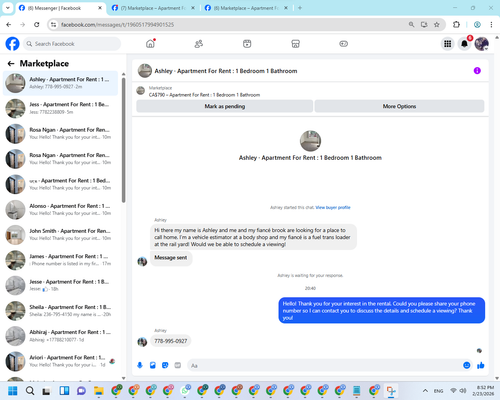Send a thumbs-up like
500x400 pixels.
click(x=481, y=365)
